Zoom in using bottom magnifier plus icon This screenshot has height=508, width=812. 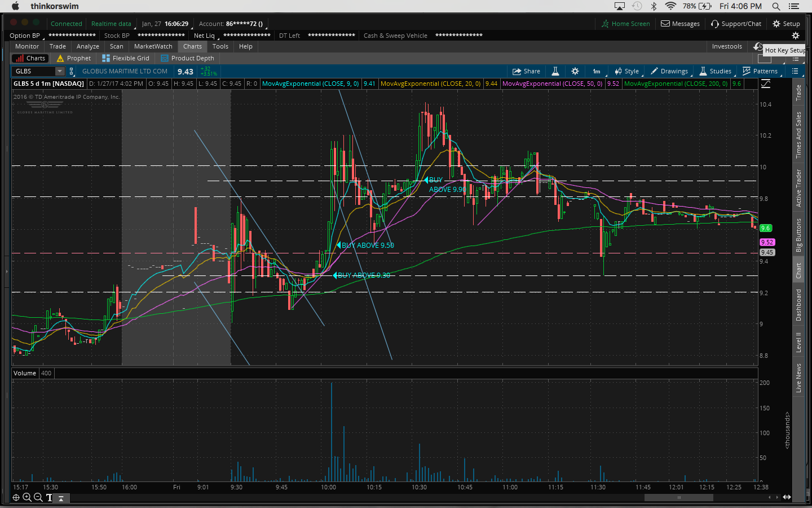(x=27, y=497)
